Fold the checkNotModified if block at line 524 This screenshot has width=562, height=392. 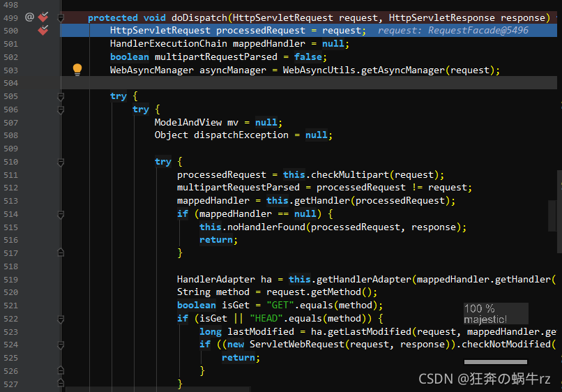click(61, 345)
